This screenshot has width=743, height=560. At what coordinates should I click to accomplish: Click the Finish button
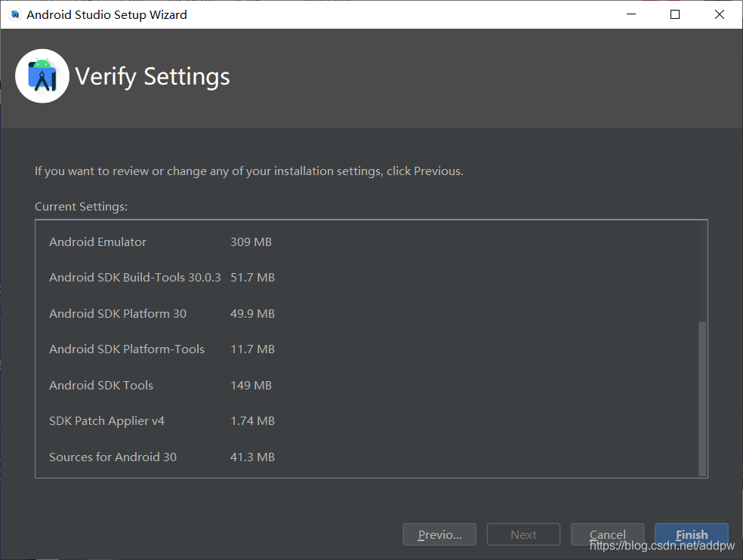(x=692, y=534)
